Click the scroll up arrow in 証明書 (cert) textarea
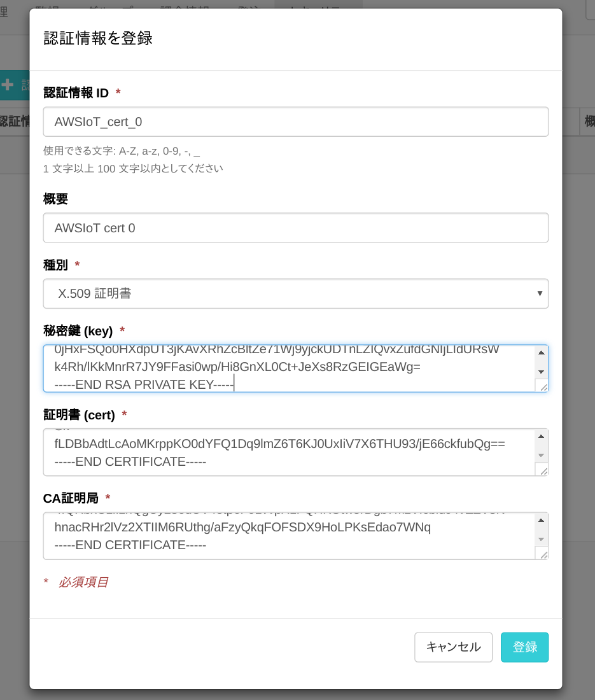 tap(541, 436)
